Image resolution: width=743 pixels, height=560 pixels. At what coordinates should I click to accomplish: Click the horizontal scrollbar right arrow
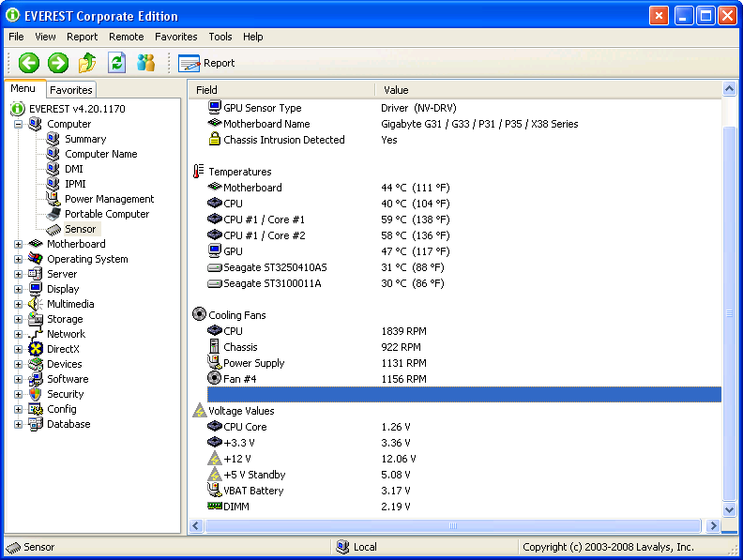tap(713, 525)
